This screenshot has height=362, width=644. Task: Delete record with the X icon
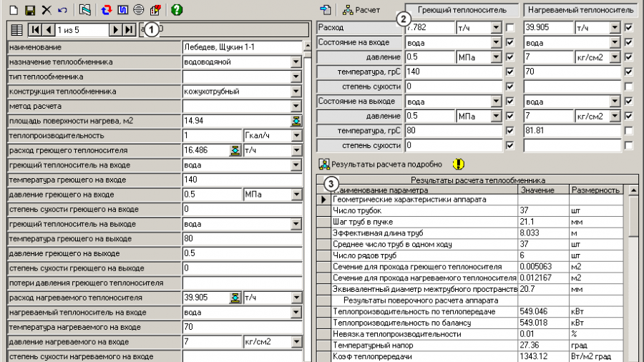pos(47,9)
